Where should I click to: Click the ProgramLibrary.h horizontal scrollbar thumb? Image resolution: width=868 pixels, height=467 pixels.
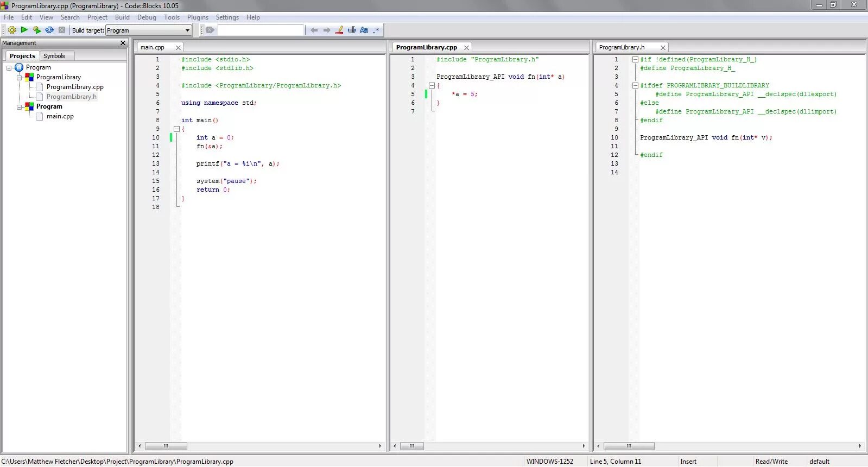tap(629, 446)
